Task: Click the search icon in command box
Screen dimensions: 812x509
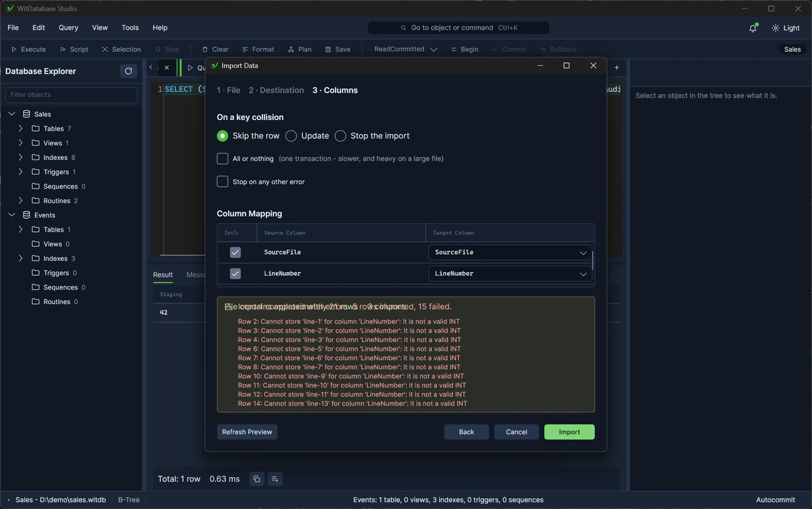Action: (403, 28)
